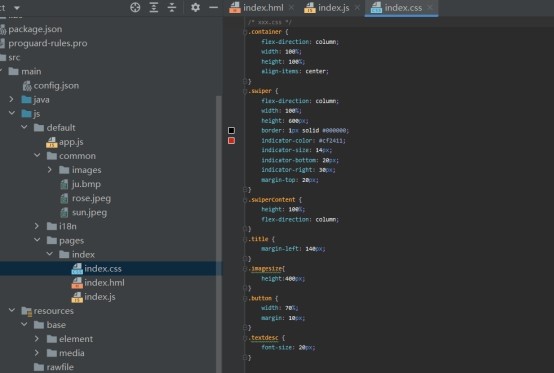
Task: Switch to index.js editor tab
Action: point(327,7)
